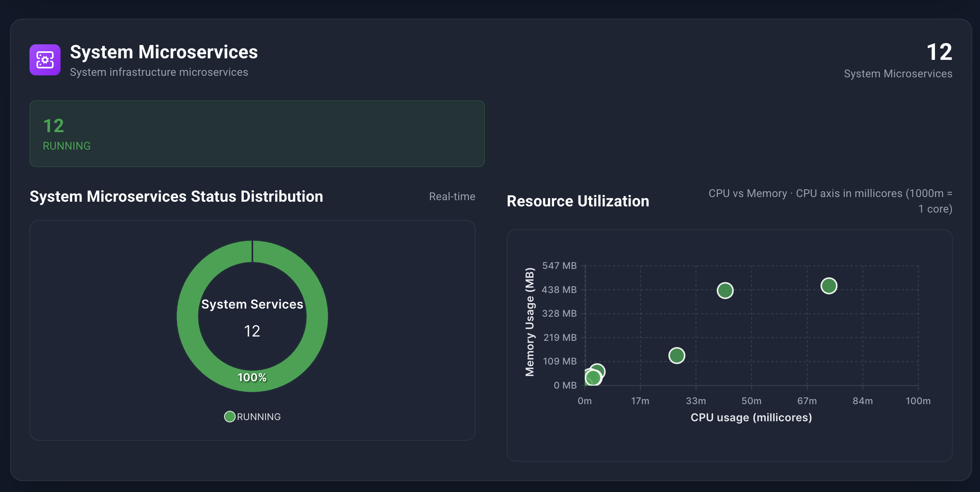980x492 pixels.
Task: Click the 67m x-axis tick label
Action: (x=807, y=401)
